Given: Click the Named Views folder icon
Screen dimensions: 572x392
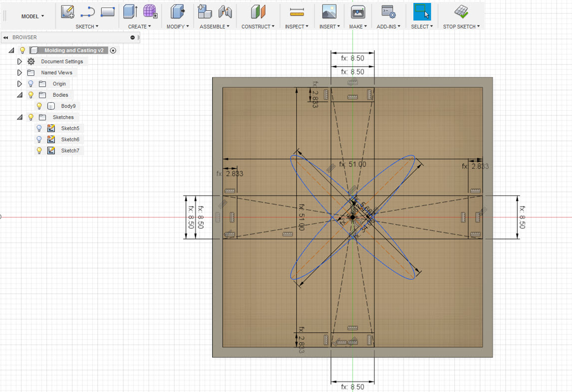Looking at the screenshot, I should tap(31, 73).
